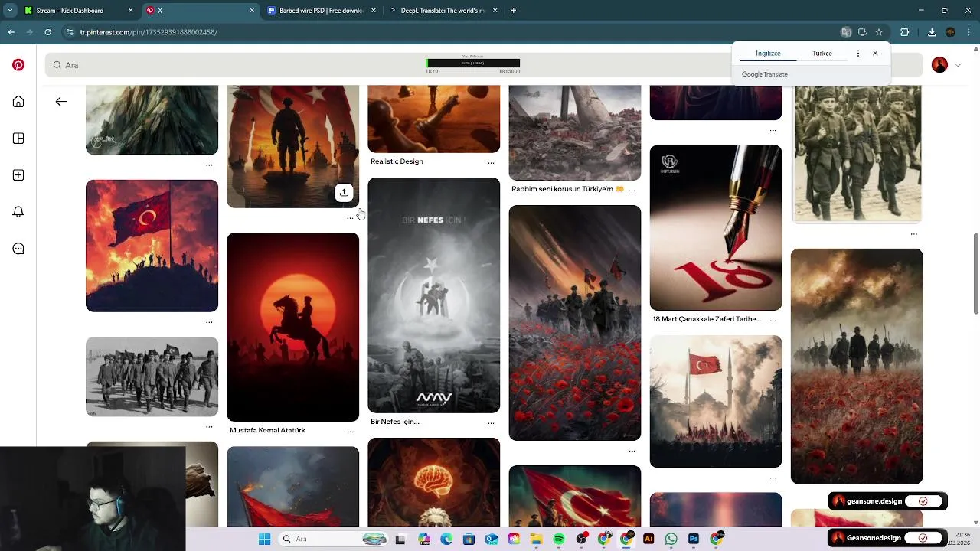
Task: Open Illustrator from the taskbar
Action: (648, 539)
